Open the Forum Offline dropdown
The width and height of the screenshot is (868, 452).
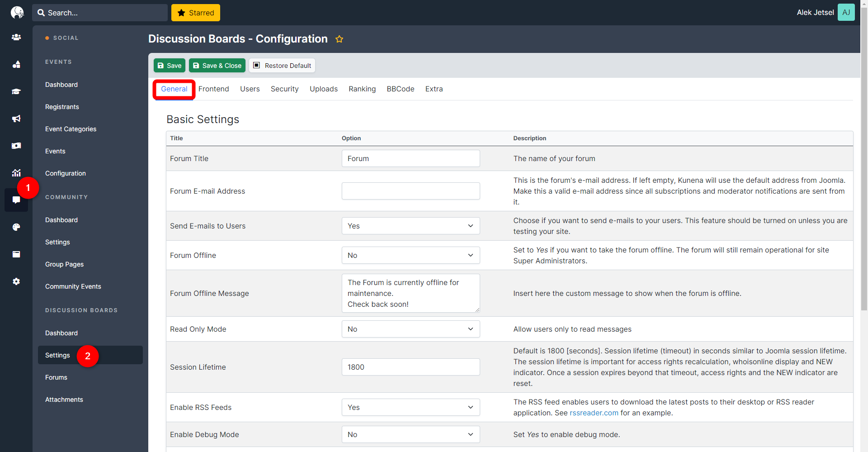click(410, 255)
